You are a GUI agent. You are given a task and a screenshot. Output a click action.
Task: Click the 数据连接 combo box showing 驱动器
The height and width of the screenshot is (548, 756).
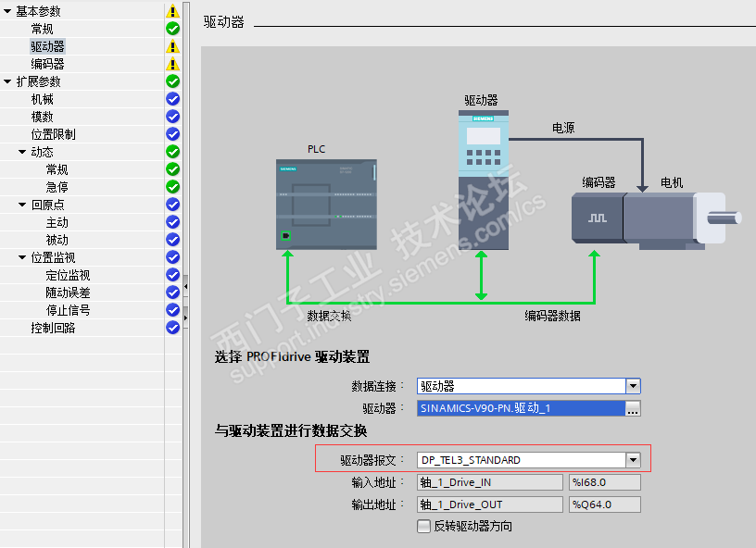[x=528, y=386]
